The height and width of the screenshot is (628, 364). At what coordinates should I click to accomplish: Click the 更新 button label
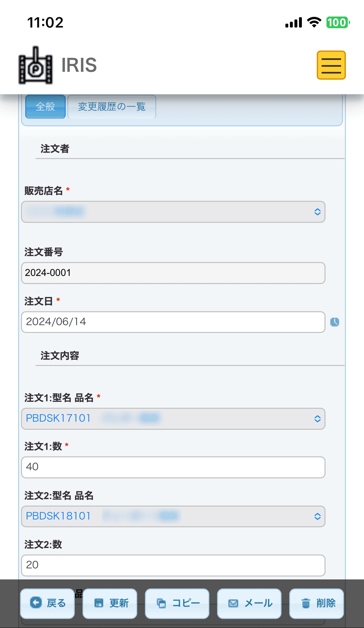(x=119, y=603)
